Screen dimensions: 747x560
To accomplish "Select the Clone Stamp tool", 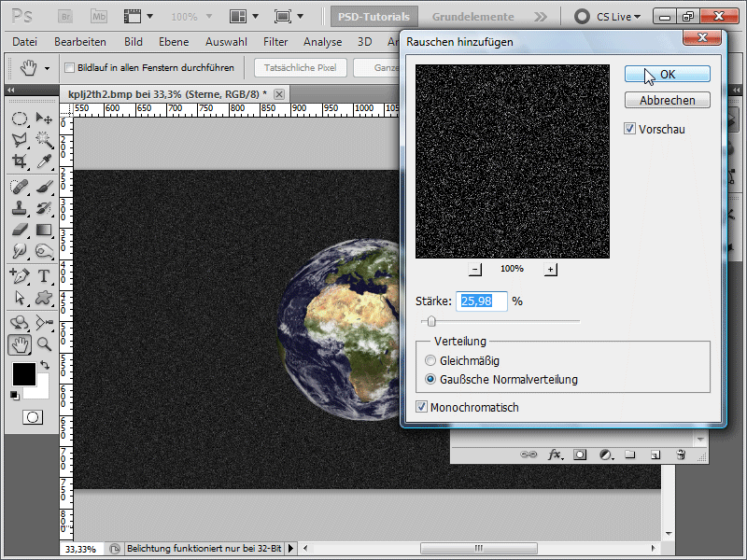I will click(x=19, y=208).
